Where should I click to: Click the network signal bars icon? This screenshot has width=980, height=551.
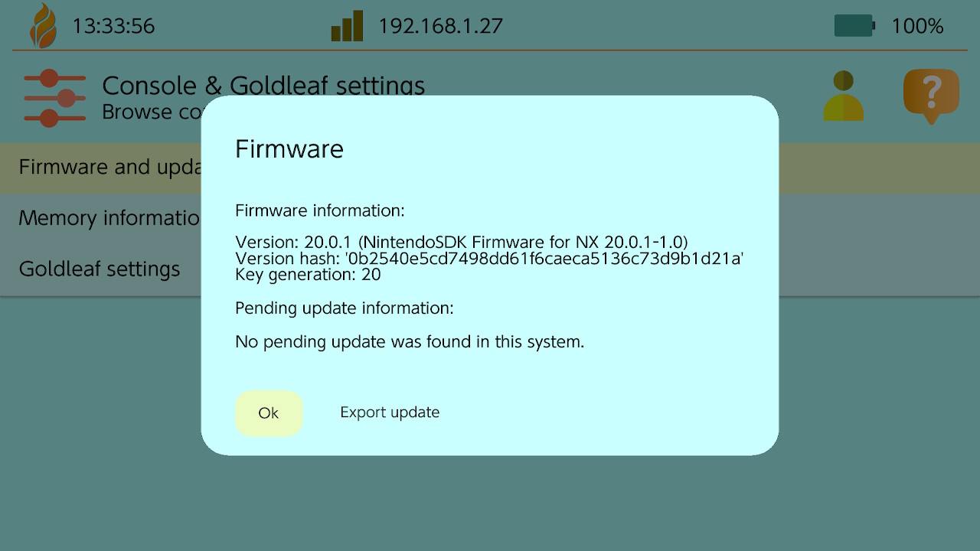click(347, 26)
